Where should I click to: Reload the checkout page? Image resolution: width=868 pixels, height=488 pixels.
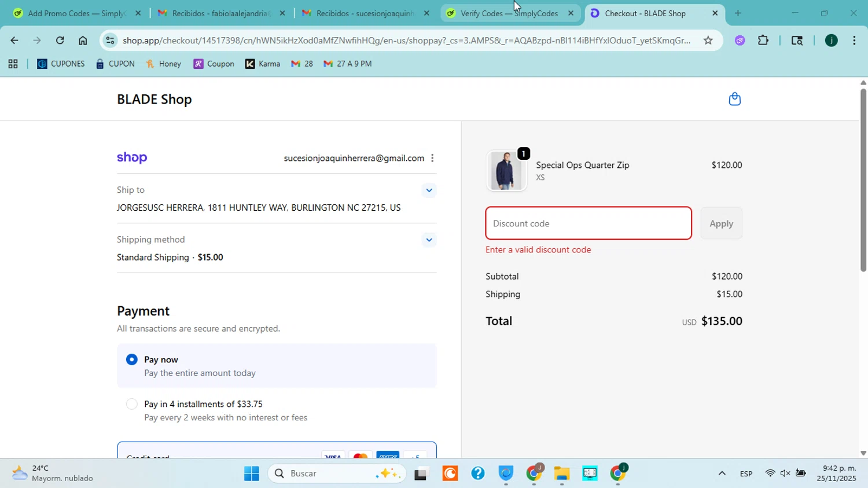[60, 41]
